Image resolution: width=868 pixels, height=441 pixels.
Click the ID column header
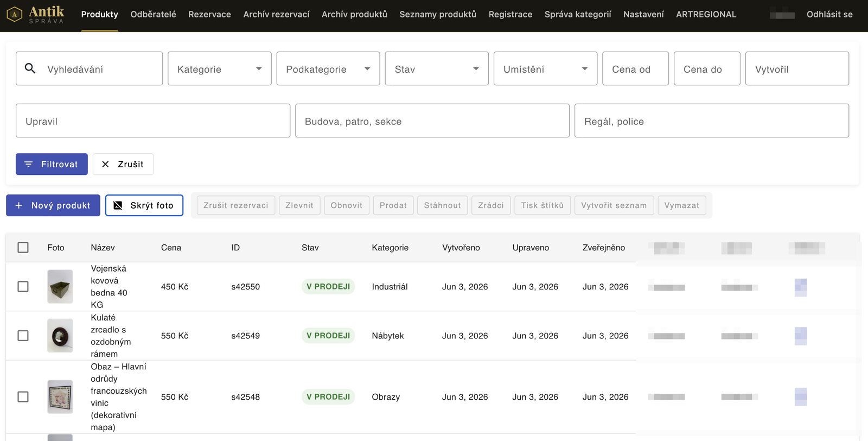235,248
